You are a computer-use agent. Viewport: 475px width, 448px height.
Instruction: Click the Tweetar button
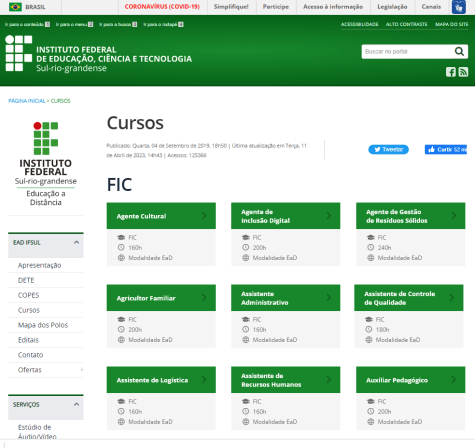click(388, 149)
